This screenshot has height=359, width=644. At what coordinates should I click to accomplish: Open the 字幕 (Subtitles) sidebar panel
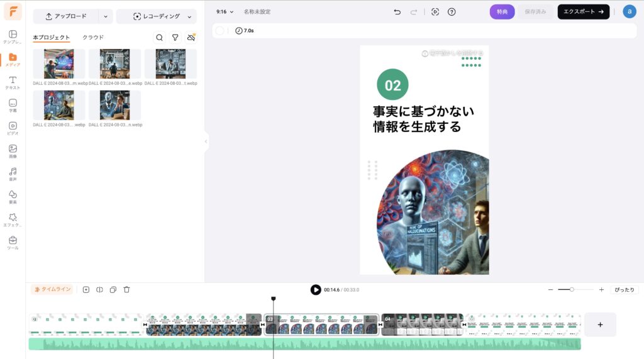pyautogui.click(x=13, y=106)
